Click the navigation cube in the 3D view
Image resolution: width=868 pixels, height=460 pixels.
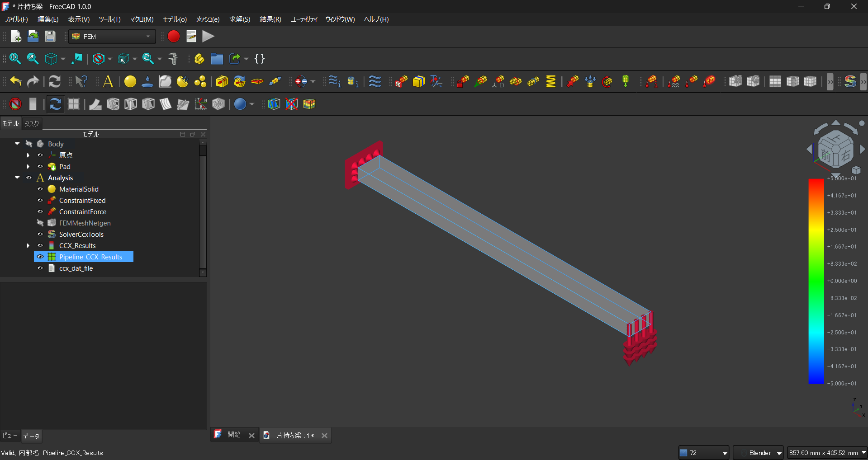click(835, 149)
